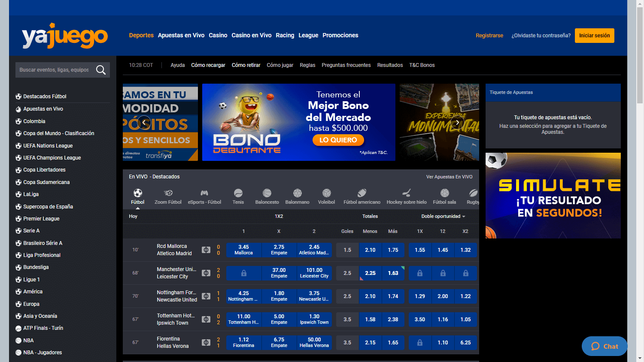Open Promociones in top navigation

tap(340, 35)
